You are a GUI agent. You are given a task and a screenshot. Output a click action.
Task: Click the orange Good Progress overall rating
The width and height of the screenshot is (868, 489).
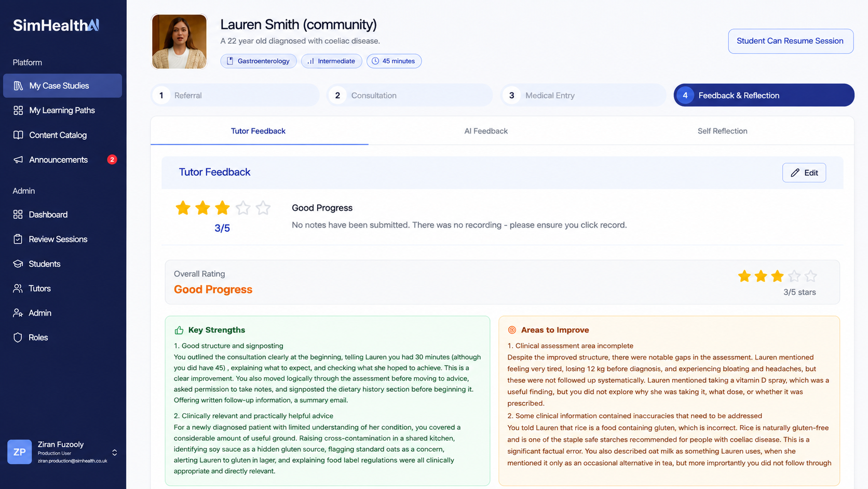coord(213,289)
